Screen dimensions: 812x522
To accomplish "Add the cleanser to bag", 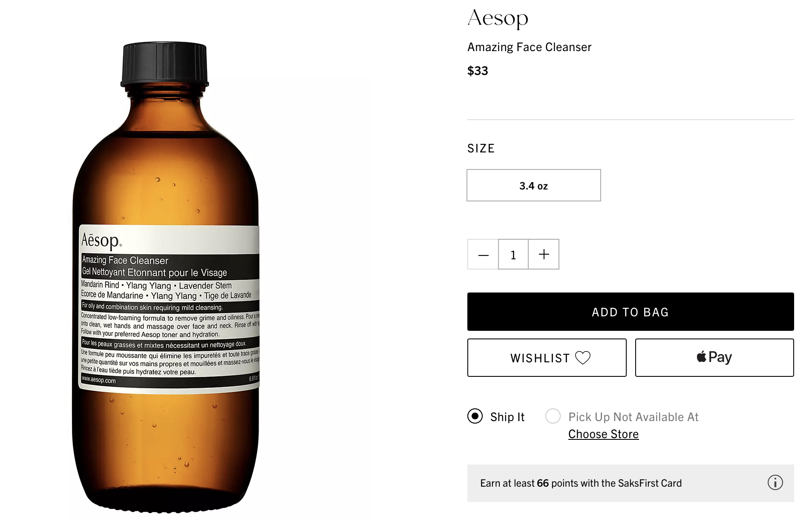I will [630, 312].
